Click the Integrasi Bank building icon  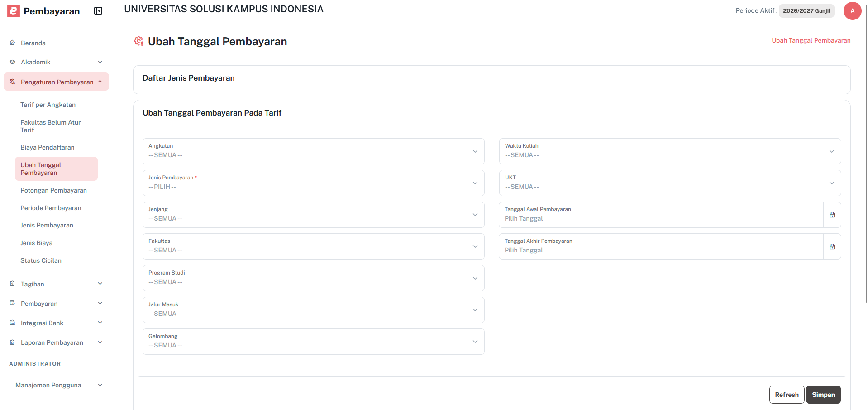(x=12, y=323)
